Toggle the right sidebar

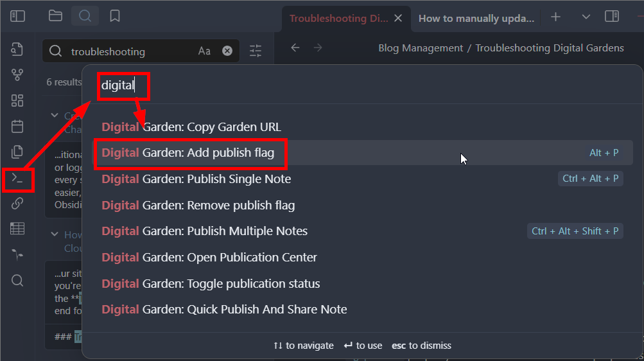(x=612, y=17)
